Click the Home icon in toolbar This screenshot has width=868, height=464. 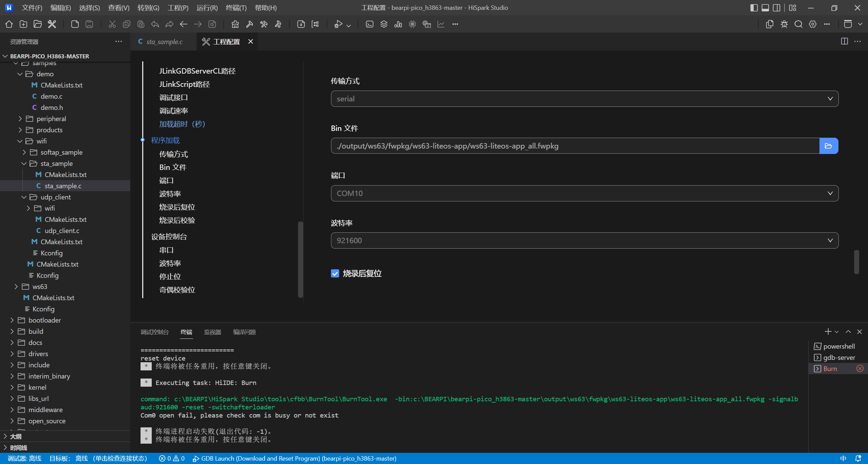pos(9,24)
